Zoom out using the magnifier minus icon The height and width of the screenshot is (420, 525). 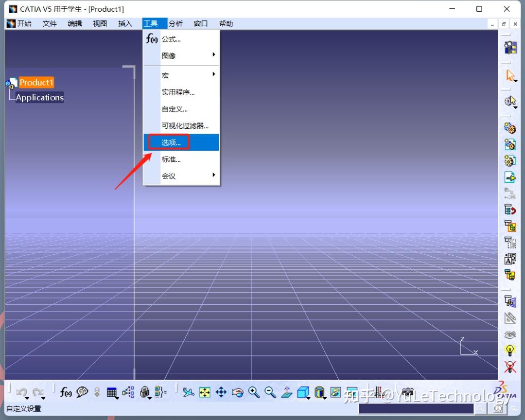point(270,392)
